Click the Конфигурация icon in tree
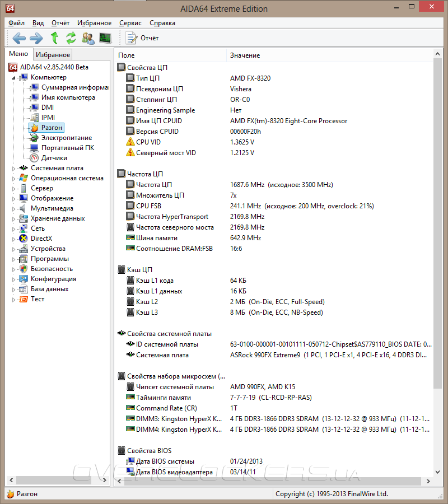Image resolution: width=448 pixels, height=504 pixels. pyautogui.click(x=24, y=279)
